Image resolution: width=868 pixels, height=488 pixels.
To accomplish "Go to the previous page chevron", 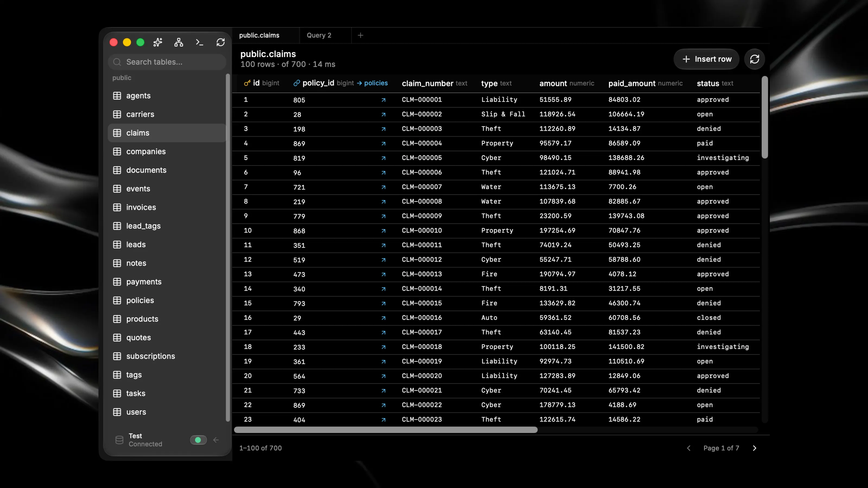I will point(689,448).
